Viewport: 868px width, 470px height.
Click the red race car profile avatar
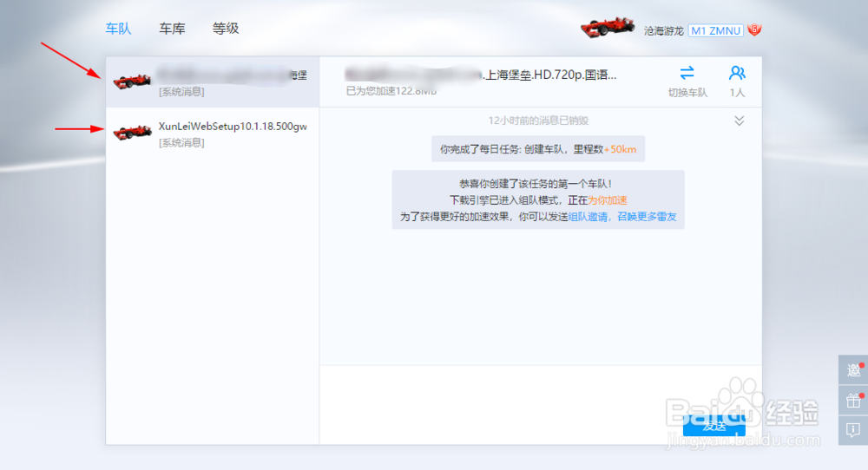608,27
